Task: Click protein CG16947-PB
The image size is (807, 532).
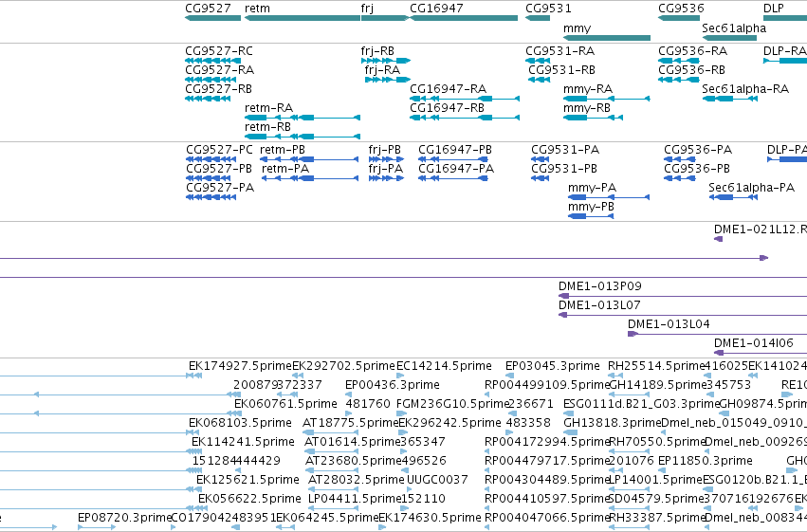Action: click(x=453, y=159)
